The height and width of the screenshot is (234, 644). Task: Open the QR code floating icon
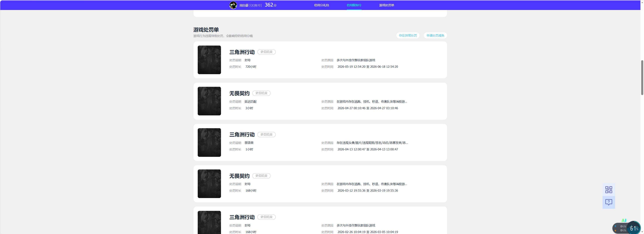pyautogui.click(x=609, y=190)
